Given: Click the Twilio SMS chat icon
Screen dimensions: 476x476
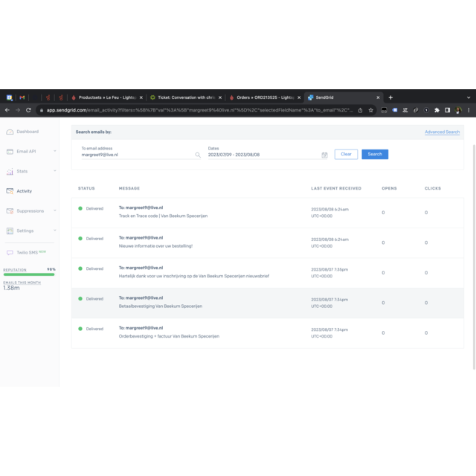Looking at the screenshot, I should point(10,253).
